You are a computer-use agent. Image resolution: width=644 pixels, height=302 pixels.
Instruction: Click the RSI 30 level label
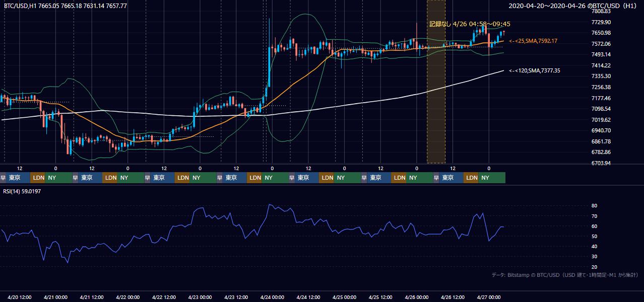(x=594, y=257)
